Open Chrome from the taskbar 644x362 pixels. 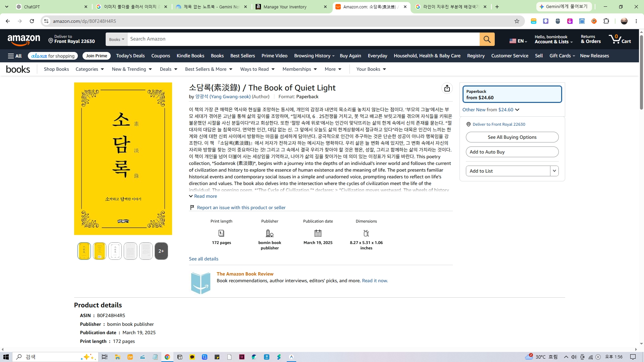[x=167, y=357]
